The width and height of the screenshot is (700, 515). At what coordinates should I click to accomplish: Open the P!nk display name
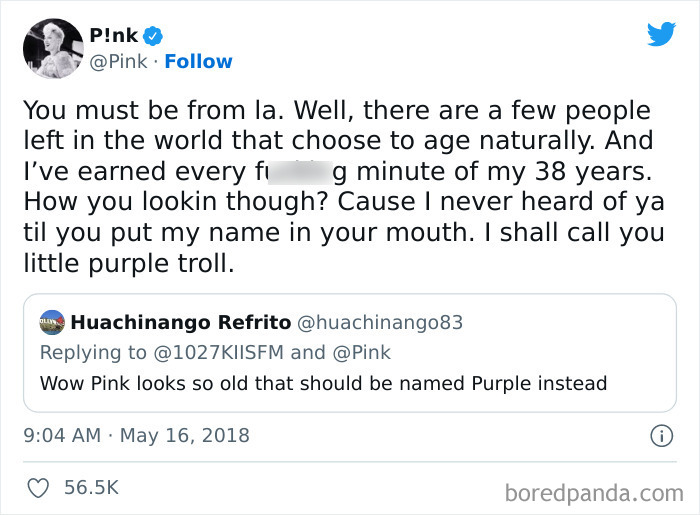(x=115, y=36)
